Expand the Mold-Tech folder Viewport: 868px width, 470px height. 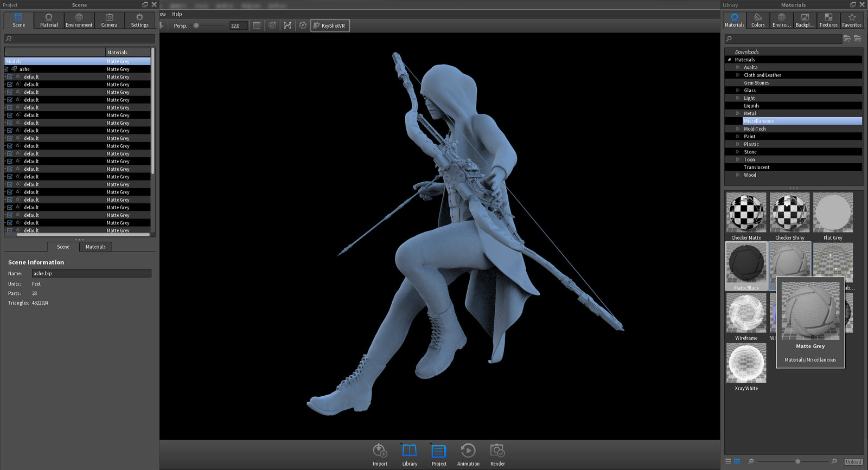click(x=738, y=128)
